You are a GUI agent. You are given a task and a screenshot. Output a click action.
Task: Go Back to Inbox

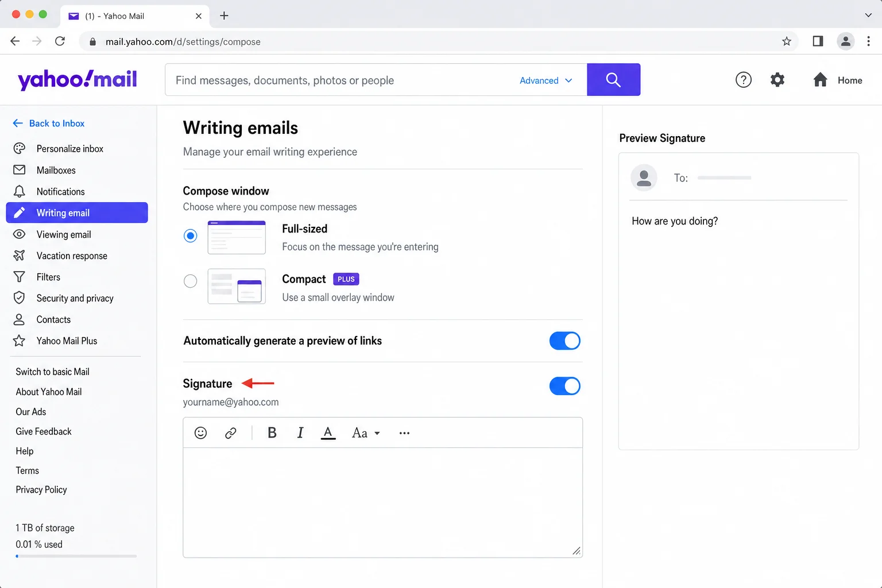[49, 123]
